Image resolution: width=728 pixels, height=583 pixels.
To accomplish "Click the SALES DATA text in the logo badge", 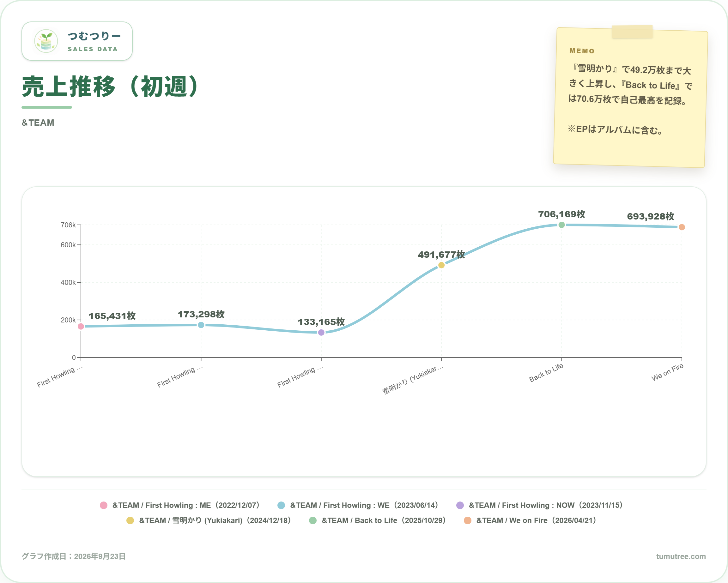I will click(x=93, y=49).
